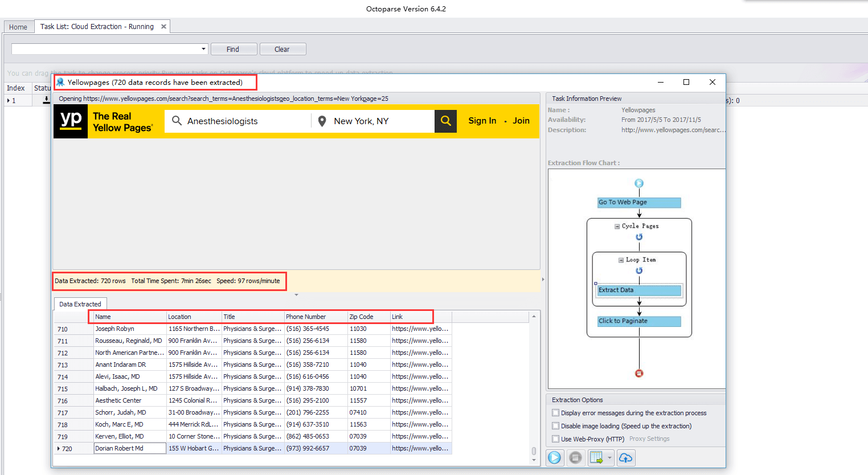Viewport: 868px width, 475px height.
Task: Click the small splitter arrow above Data Extracted
Action: pyautogui.click(x=296, y=295)
